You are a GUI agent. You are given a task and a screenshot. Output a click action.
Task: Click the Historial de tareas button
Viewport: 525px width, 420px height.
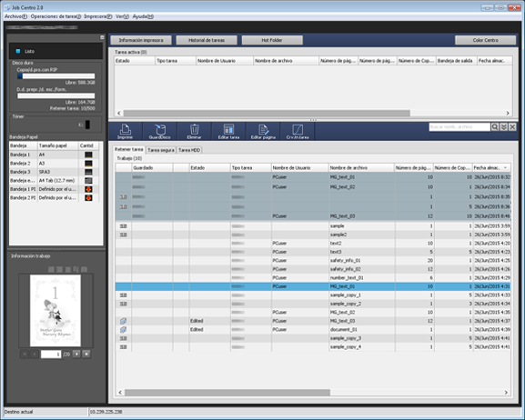(x=207, y=40)
